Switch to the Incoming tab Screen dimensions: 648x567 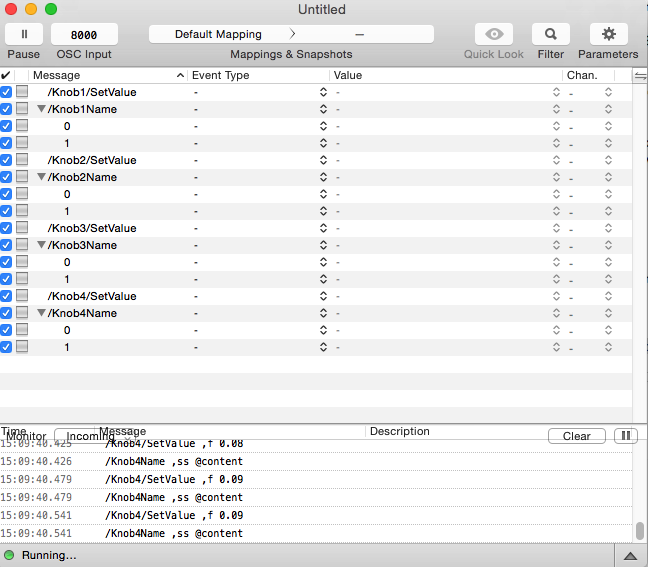point(91,437)
